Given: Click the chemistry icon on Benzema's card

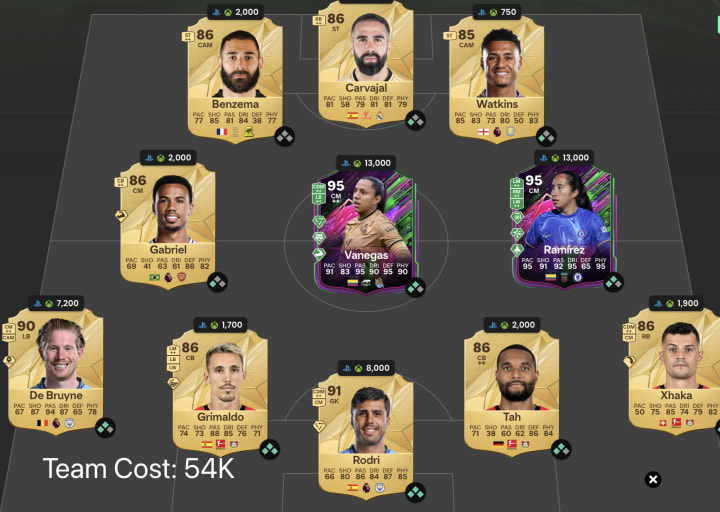Looking at the screenshot, I should point(285,136).
